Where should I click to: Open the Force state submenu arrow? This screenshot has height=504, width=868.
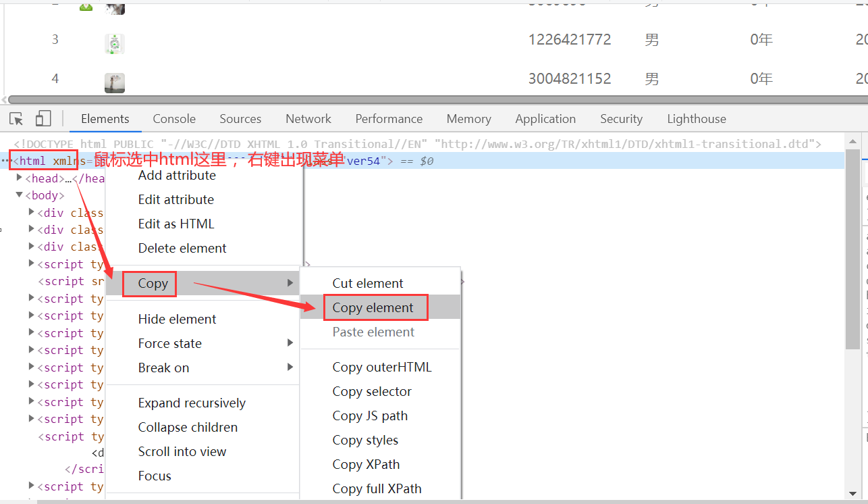click(x=290, y=343)
